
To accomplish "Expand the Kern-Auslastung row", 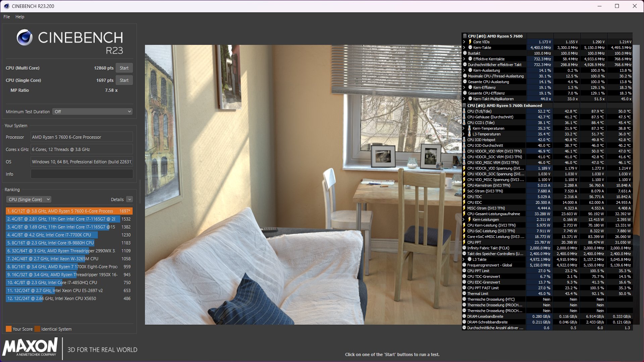I will [464, 70].
